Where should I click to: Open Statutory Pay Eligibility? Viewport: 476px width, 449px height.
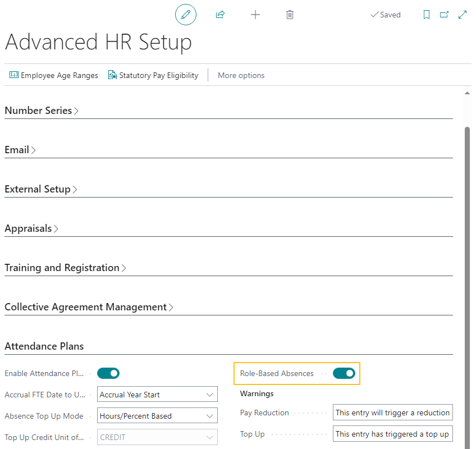pyautogui.click(x=153, y=75)
